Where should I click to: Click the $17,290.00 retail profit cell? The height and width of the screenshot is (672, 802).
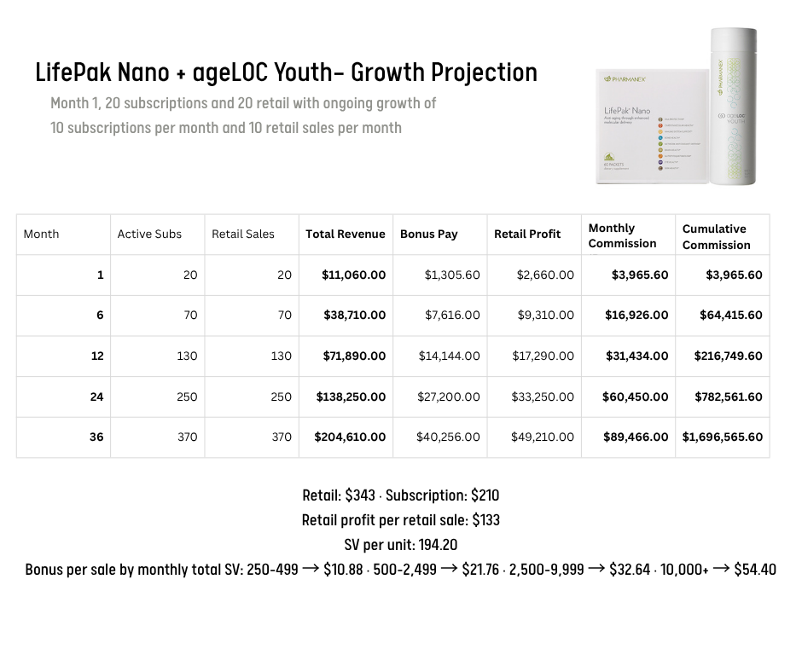click(543, 356)
